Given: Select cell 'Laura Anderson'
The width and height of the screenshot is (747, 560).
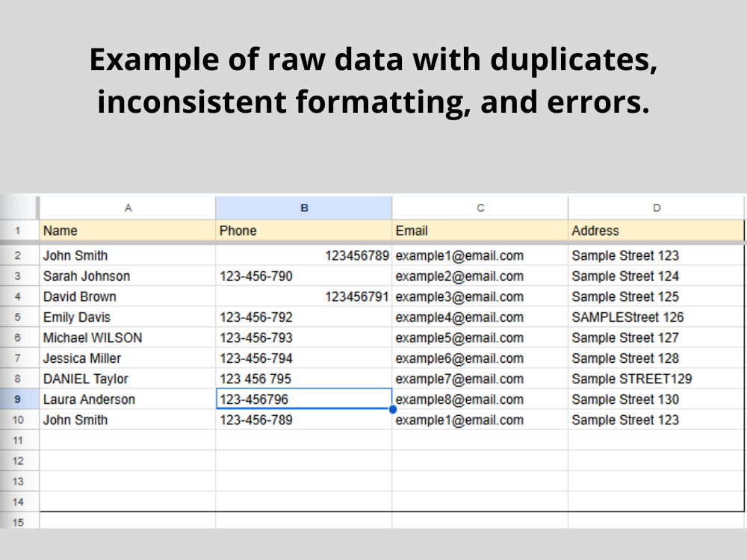Looking at the screenshot, I should (128, 399).
